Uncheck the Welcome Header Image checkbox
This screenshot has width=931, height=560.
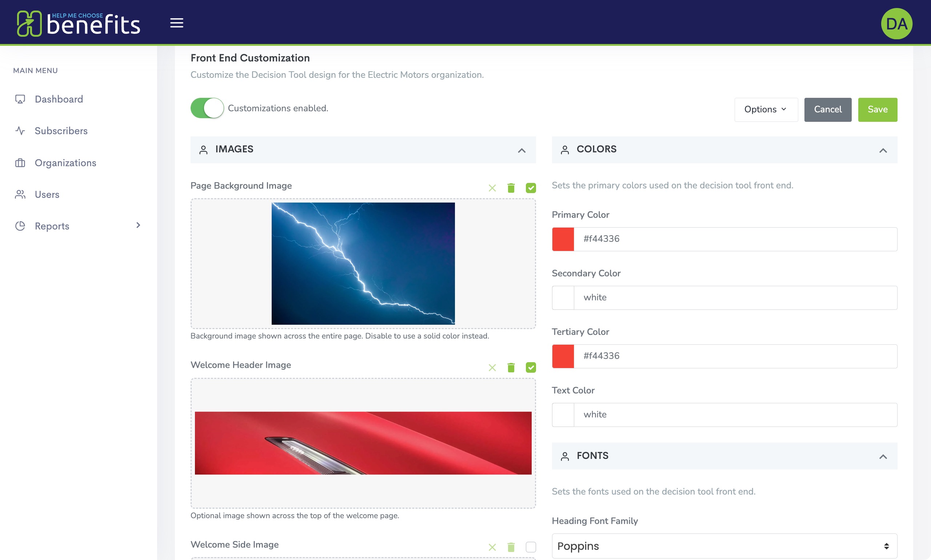point(531,368)
